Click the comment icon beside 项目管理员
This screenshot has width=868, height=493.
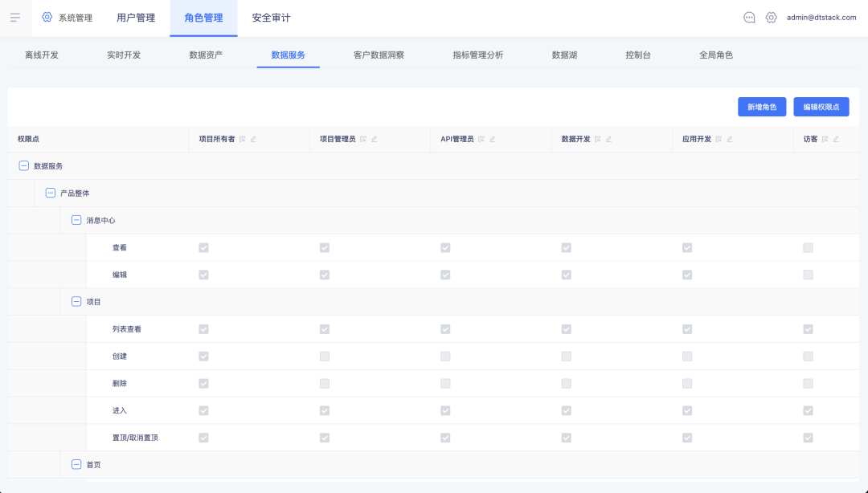coord(363,139)
